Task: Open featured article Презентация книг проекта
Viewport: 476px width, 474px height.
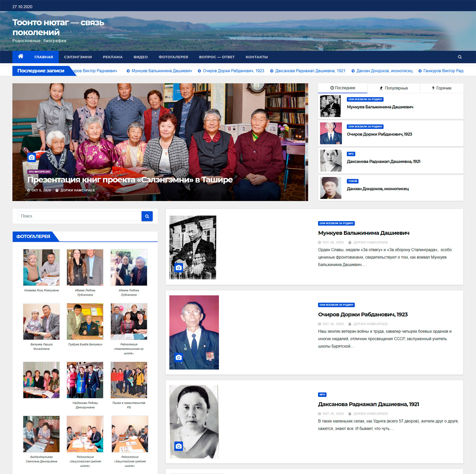Action: pyautogui.click(x=130, y=180)
